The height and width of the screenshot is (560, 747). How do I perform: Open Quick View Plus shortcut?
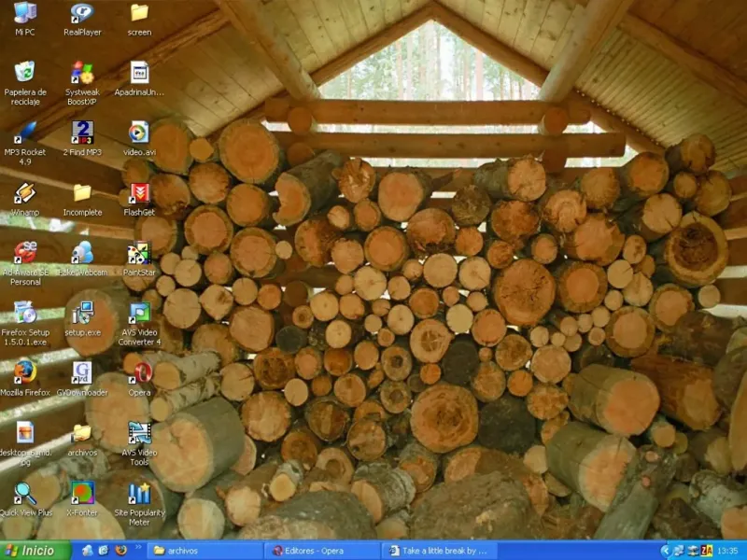click(x=25, y=499)
